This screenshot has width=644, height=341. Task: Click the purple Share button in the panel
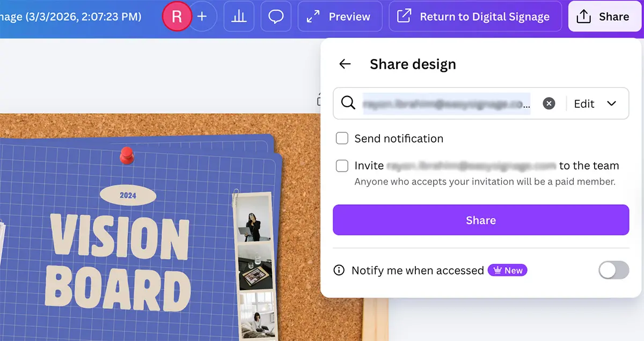click(481, 220)
